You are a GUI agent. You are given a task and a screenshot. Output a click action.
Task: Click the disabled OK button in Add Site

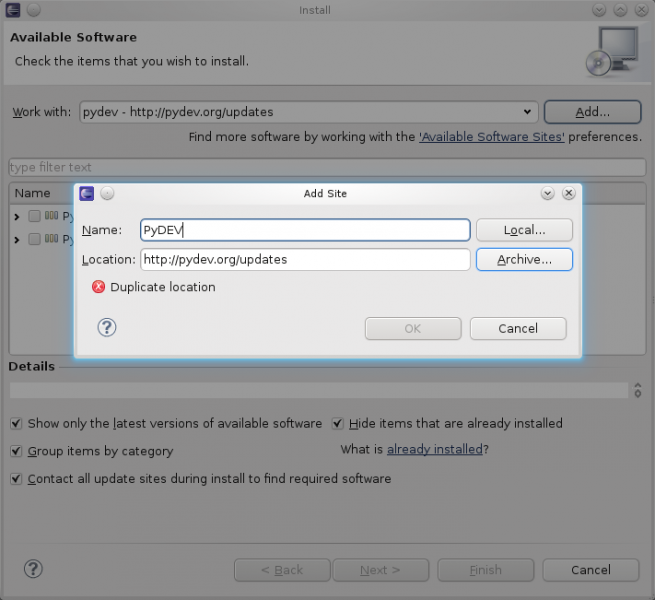pyautogui.click(x=413, y=328)
